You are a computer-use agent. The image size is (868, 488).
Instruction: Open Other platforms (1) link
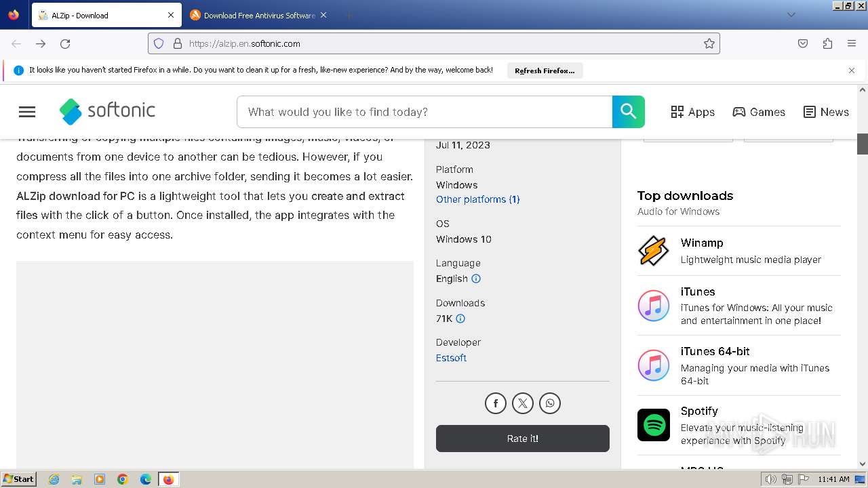478,199
